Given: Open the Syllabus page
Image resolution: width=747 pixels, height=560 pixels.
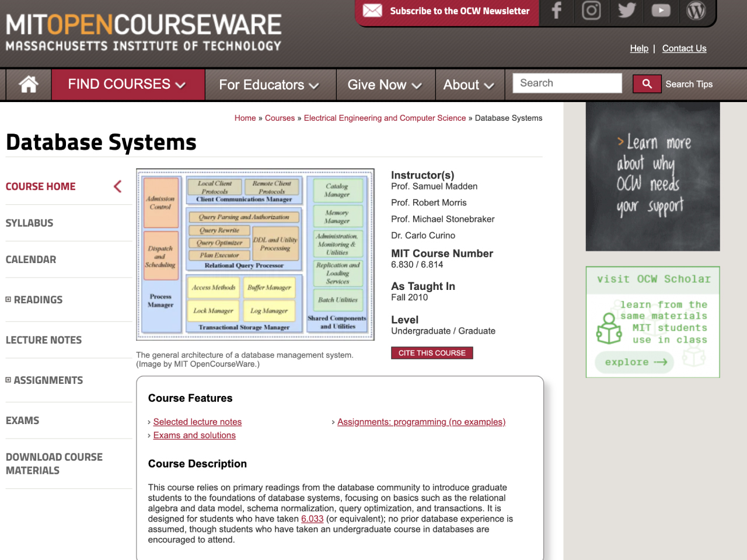Looking at the screenshot, I should coord(29,223).
